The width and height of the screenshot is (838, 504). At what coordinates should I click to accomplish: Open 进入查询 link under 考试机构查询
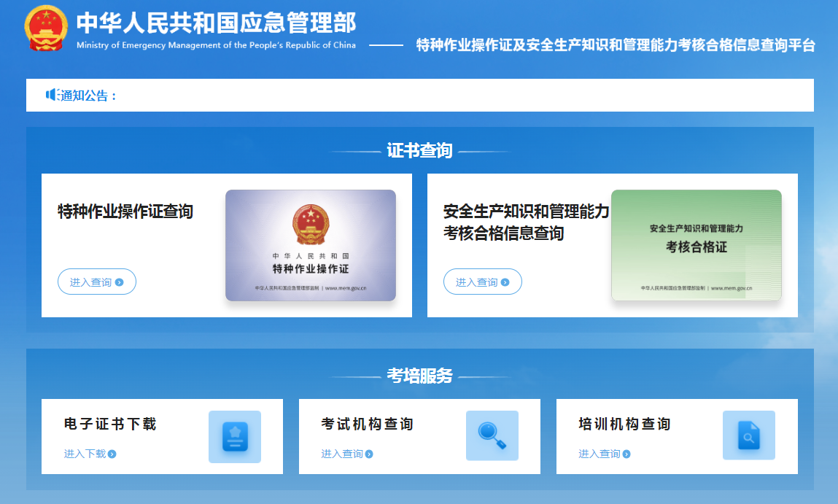click(342, 454)
